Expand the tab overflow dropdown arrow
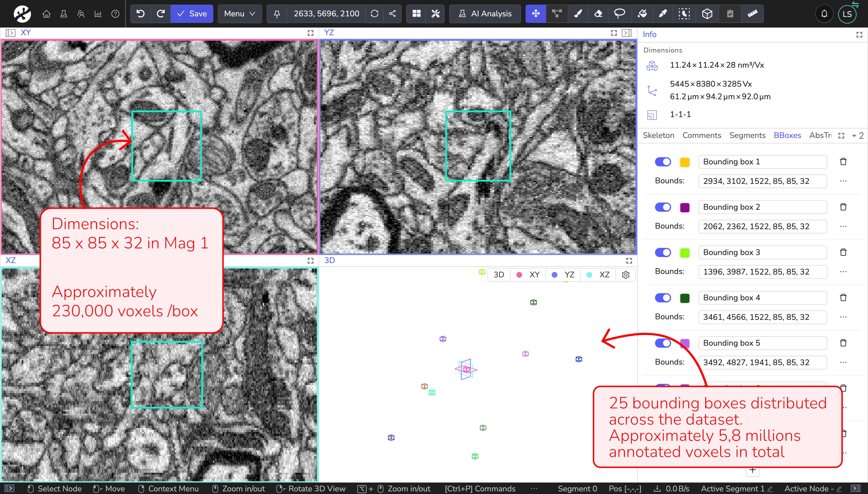Viewport: 868px width, 494px height. coord(854,136)
